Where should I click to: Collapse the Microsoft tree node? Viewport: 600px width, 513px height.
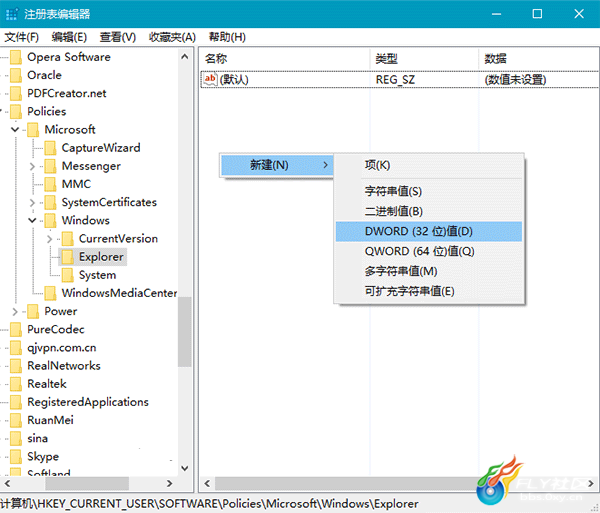pyautogui.click(x=15, y=130)
